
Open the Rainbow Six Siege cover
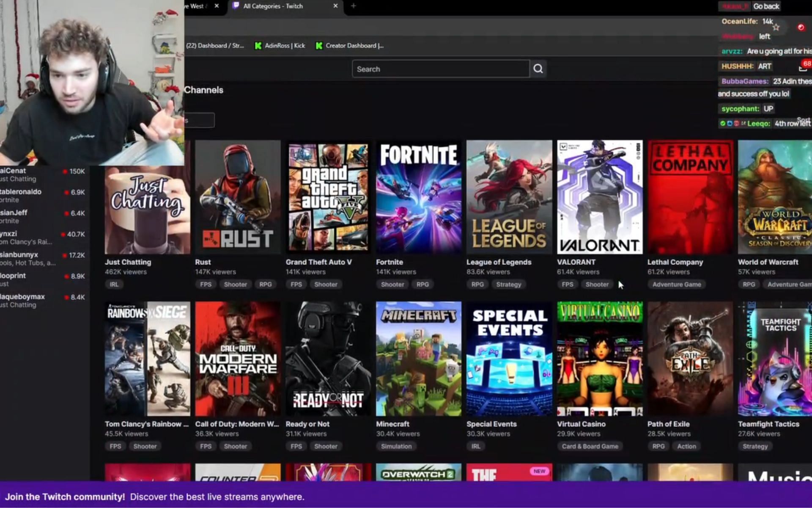tap(148, 359)
